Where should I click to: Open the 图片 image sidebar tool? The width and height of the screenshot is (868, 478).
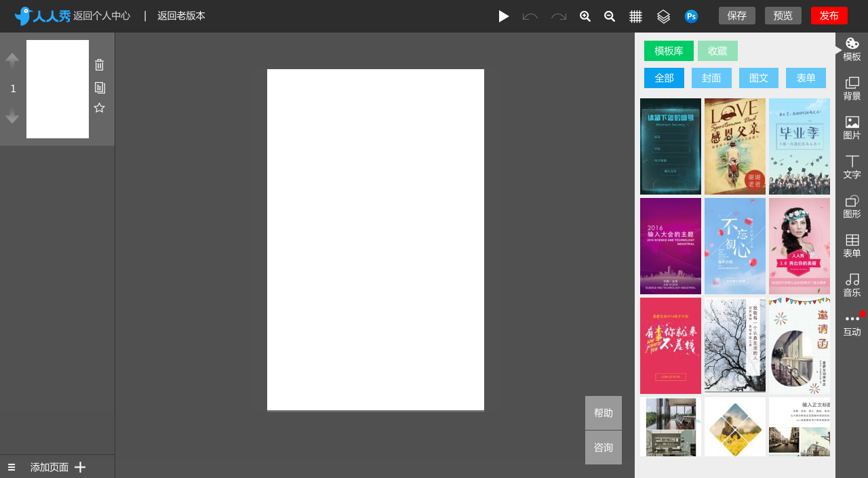point(852,129)
